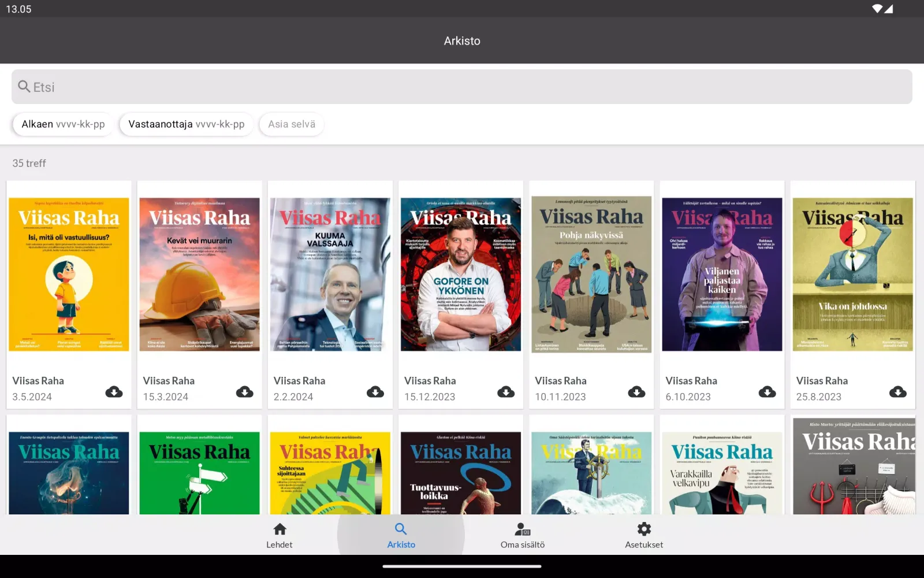Click the Arkisto page title
924x578 pixels.
pyautogui.click(x=462, y=41)
